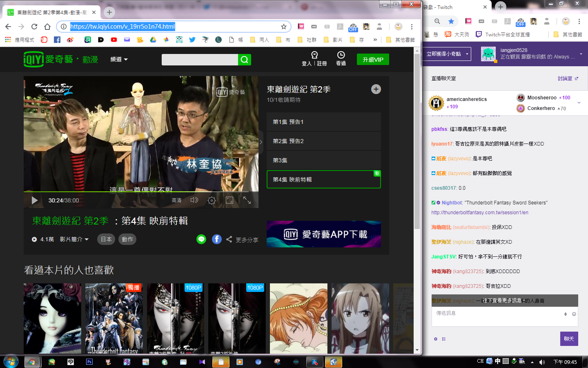Enter fullscreen with the expand arrows icon
This screenshot has height=368, width=588.
click(x=247, y=200)
